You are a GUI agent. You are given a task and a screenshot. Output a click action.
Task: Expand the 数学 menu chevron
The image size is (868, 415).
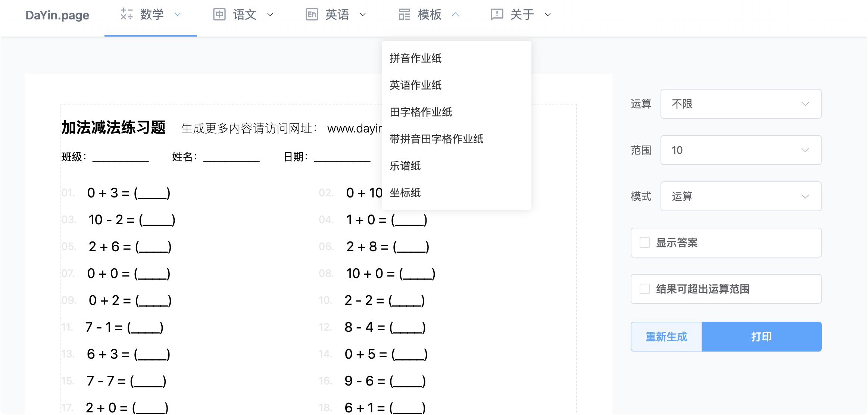[x=178, y=15]
